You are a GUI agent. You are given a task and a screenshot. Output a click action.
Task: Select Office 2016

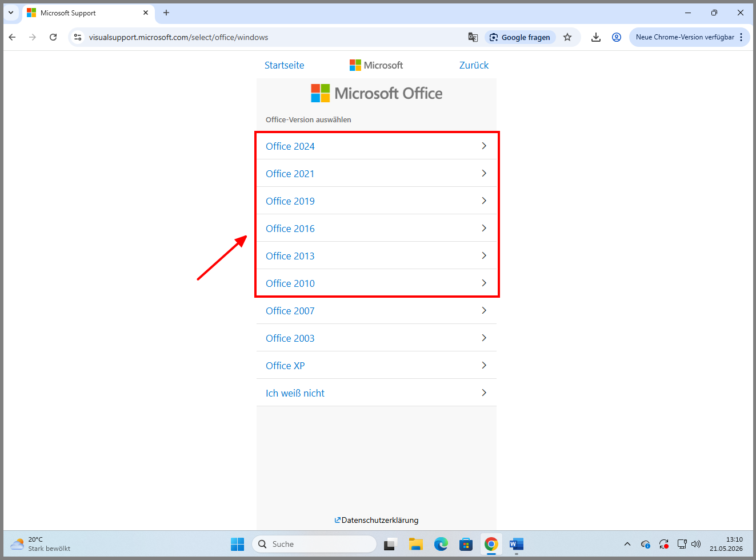click(x=377, y=228)
